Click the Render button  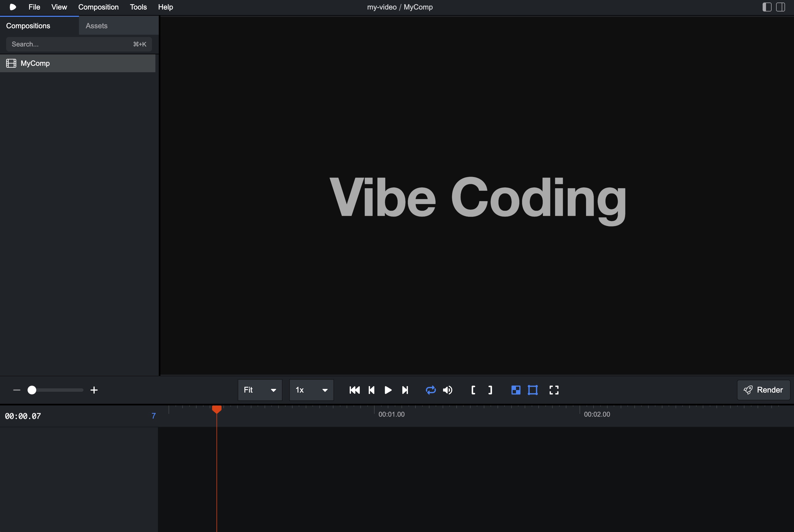(x=763, y=390)
